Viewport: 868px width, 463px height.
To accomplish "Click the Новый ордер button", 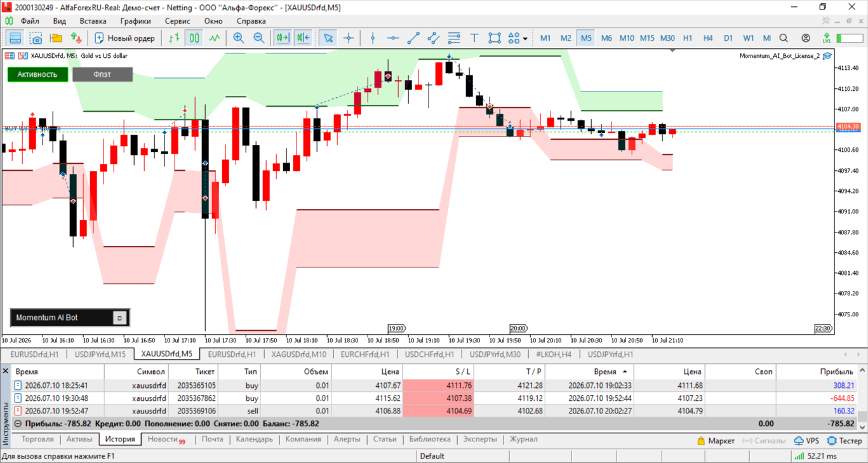I will [x=124, y=38].
